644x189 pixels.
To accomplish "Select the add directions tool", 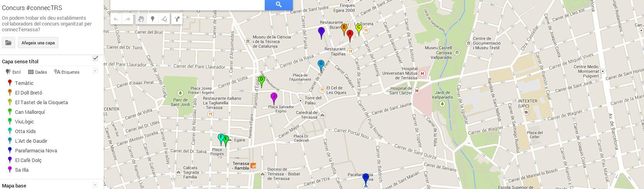I will coord(177,19).
